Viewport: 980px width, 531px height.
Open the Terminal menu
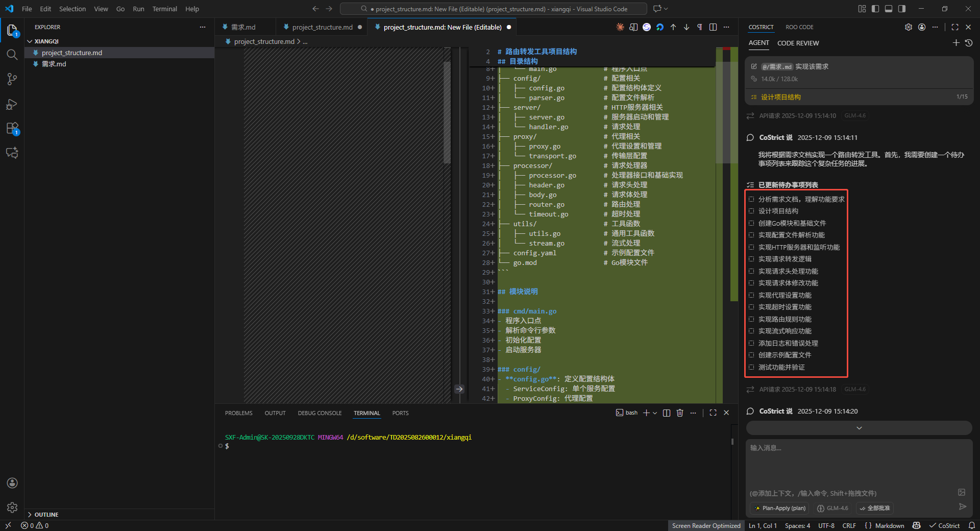tap(164, 9)
